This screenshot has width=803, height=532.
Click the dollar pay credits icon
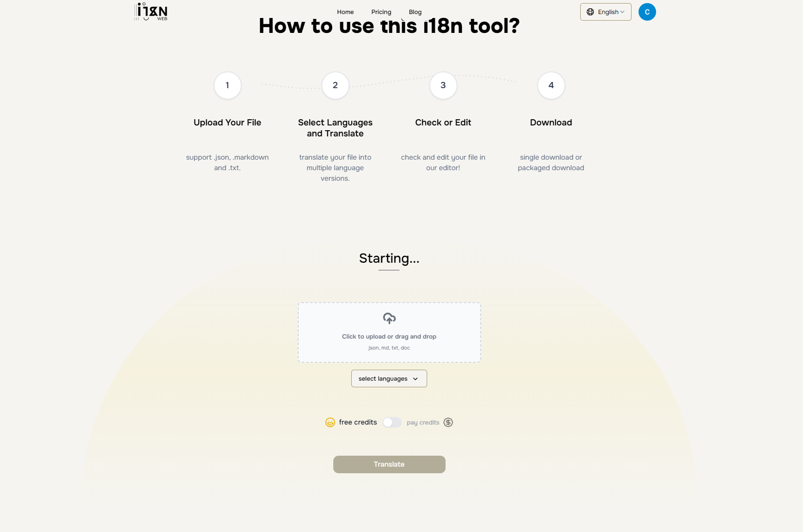tap(448, 422)
